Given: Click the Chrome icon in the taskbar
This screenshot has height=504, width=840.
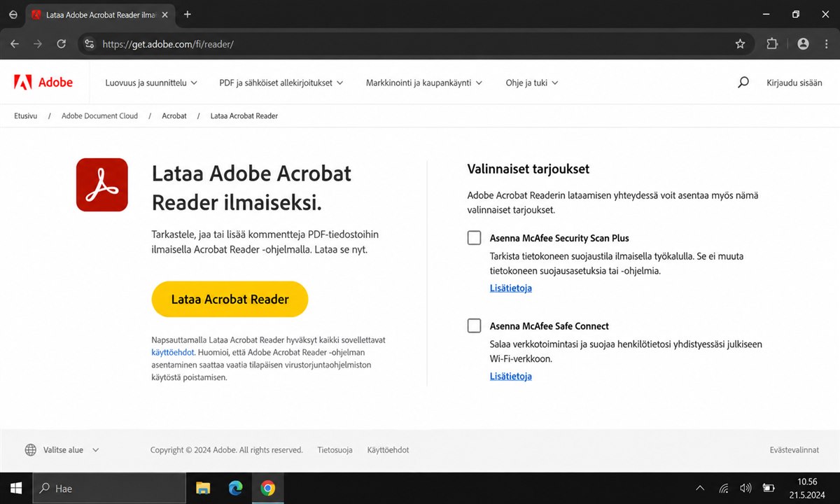Looking at the screenshot, I should (x=267, y=488).
